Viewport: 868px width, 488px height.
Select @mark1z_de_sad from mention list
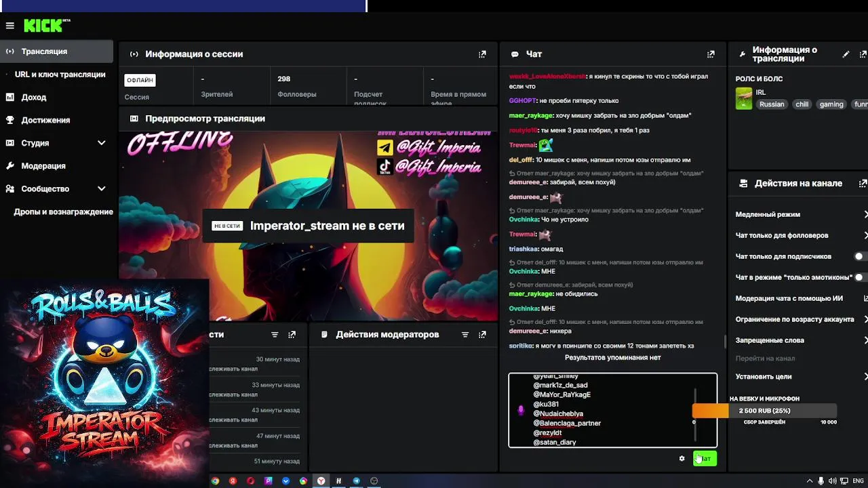point(560,386)
